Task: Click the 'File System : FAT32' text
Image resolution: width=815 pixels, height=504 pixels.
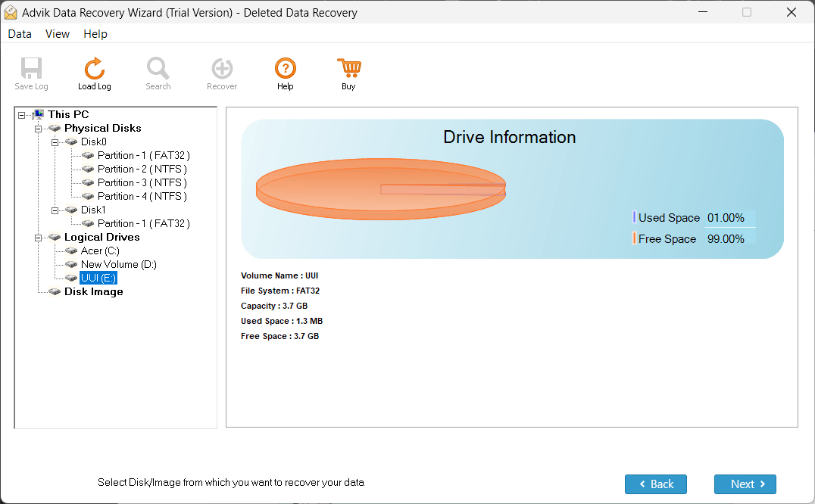Action: pos(280,291)
